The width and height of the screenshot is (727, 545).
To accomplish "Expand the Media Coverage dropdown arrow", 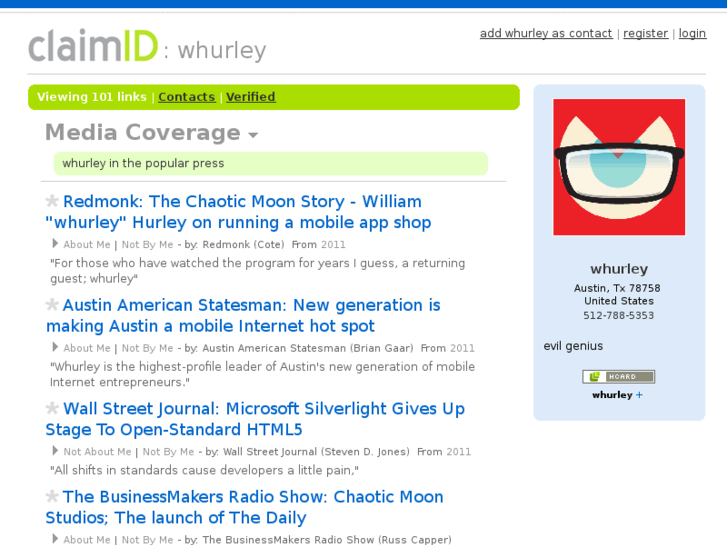I will 253,135.
